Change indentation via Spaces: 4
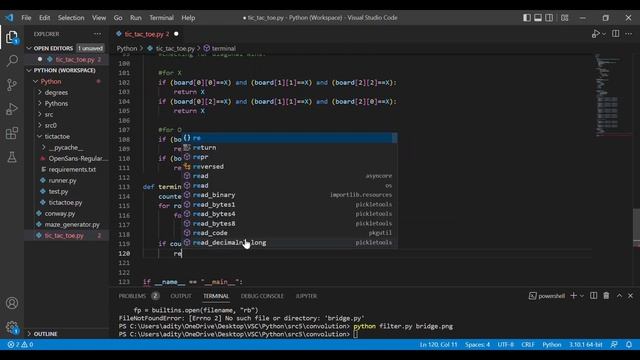This screenshot has width=640, height=360. (x=477, y=345)
